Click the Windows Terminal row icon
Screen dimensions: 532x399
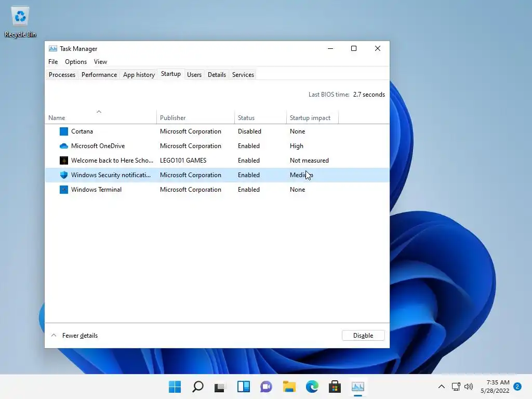[x=64, y=190]
